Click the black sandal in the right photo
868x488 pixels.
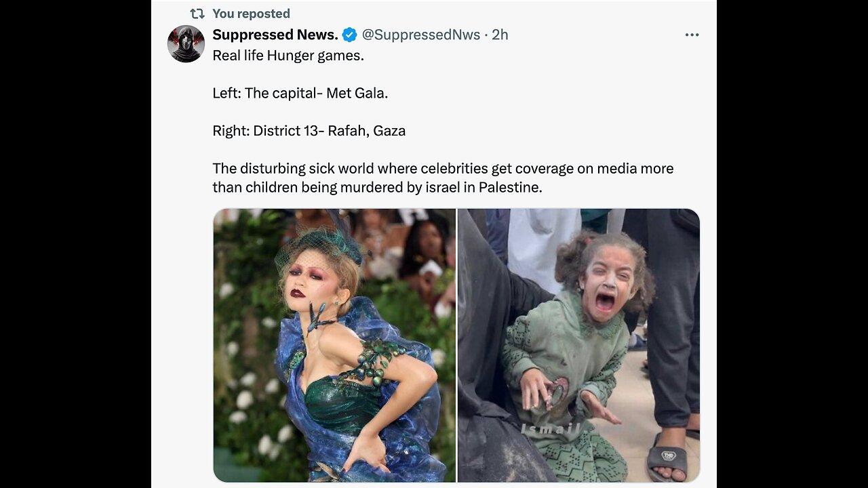point(667,459)
